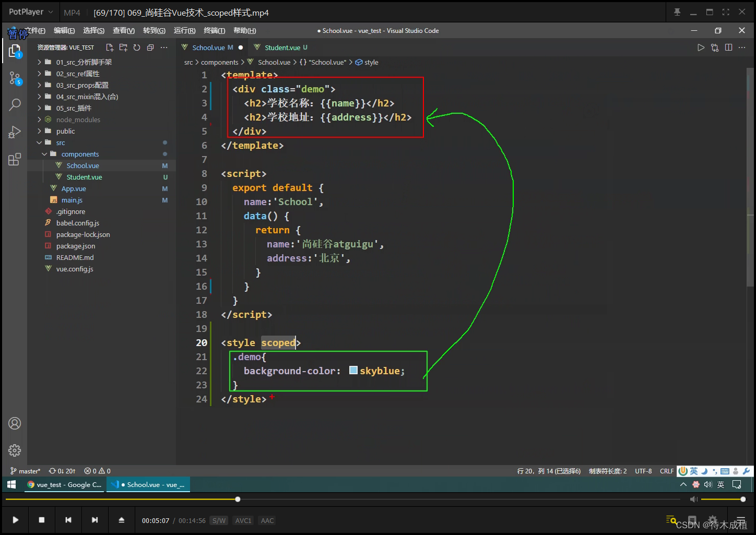Screen dimensions: 756x535
Task: Open the 选择(S) menu
Action: click(94, 31)
